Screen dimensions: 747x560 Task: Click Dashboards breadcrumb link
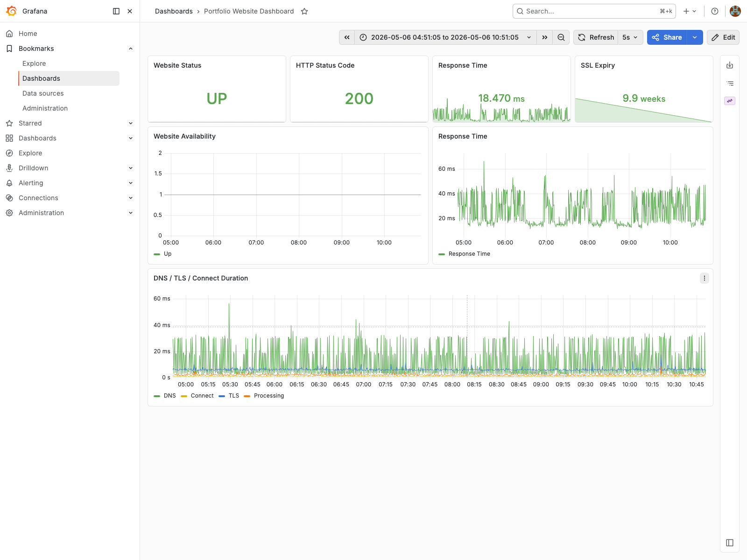[x=174, y=11]
